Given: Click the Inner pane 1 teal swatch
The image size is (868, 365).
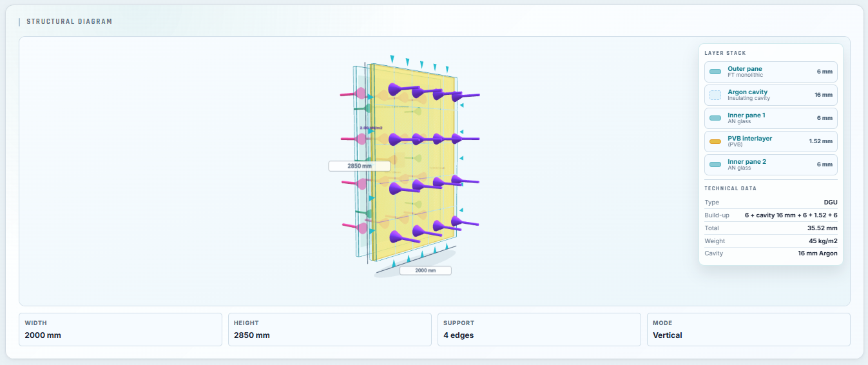Looking at the screenshot, I should pos(715,118).
